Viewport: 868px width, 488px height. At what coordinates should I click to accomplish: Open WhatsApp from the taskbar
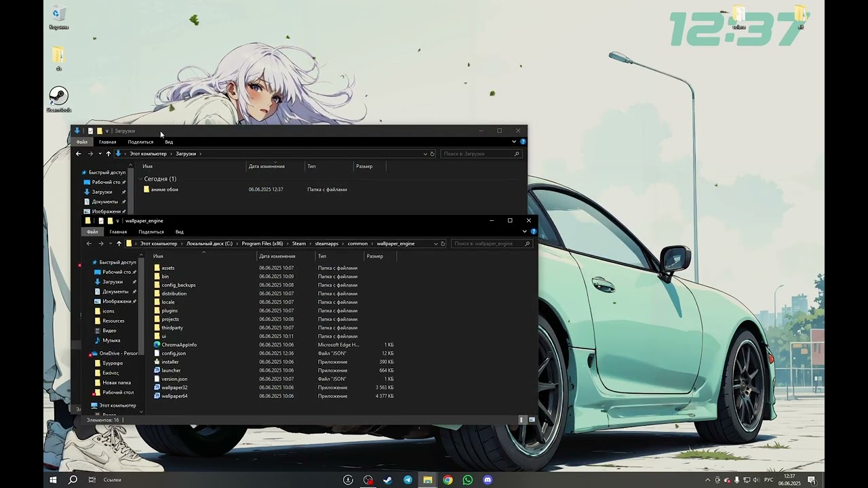tap(467, 480)
